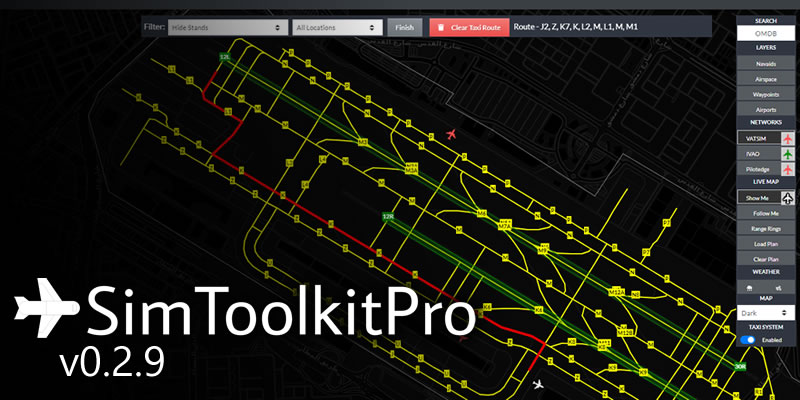Open the Hide Stands filter dropdown
The height and width of the screenshot is (400, 800).
click(x=228, y=28)
